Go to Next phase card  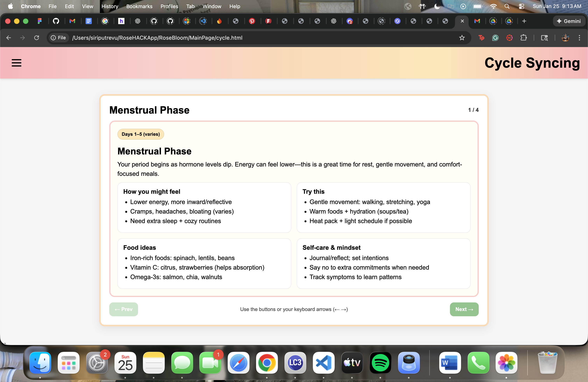464,309
